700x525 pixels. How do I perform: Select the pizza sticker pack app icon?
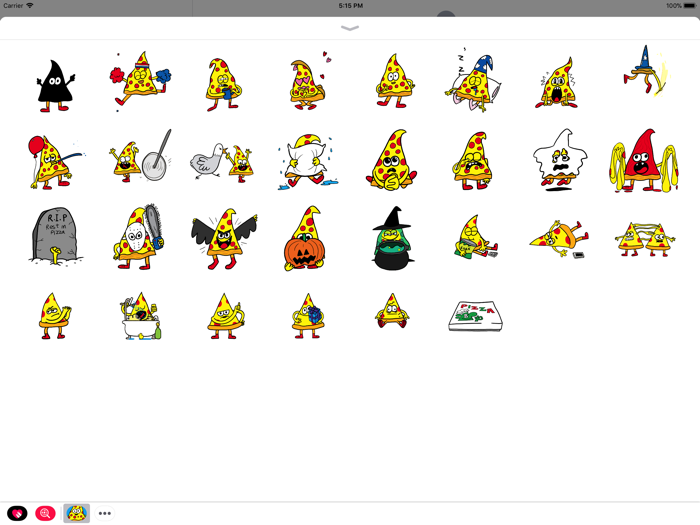click(x=77, y=513)
